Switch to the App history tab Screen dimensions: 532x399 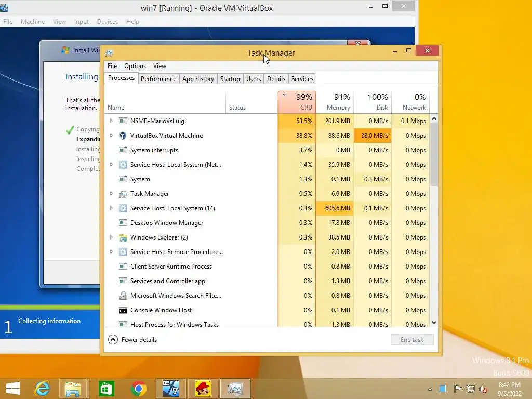click(x=198, y=79)
